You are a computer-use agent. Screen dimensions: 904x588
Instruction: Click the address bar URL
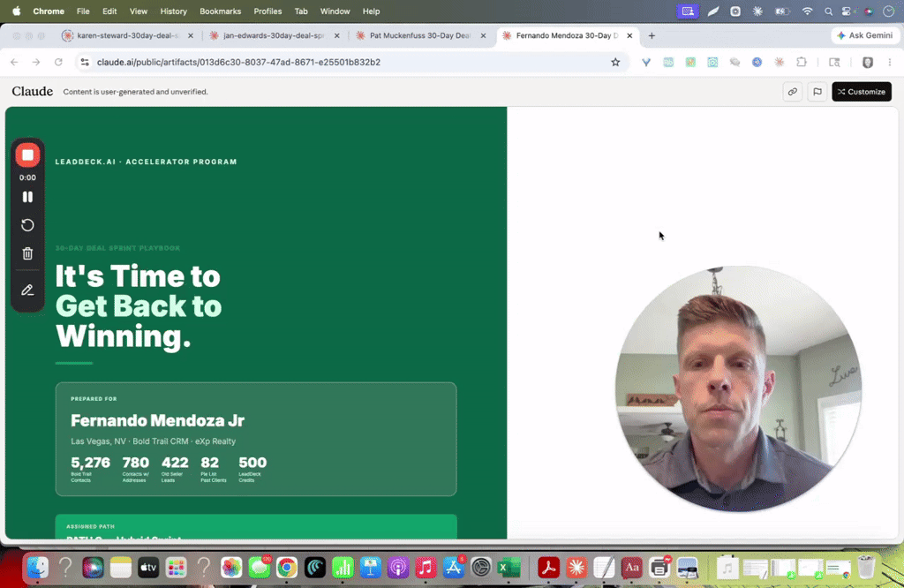click(x=238, y=63)
